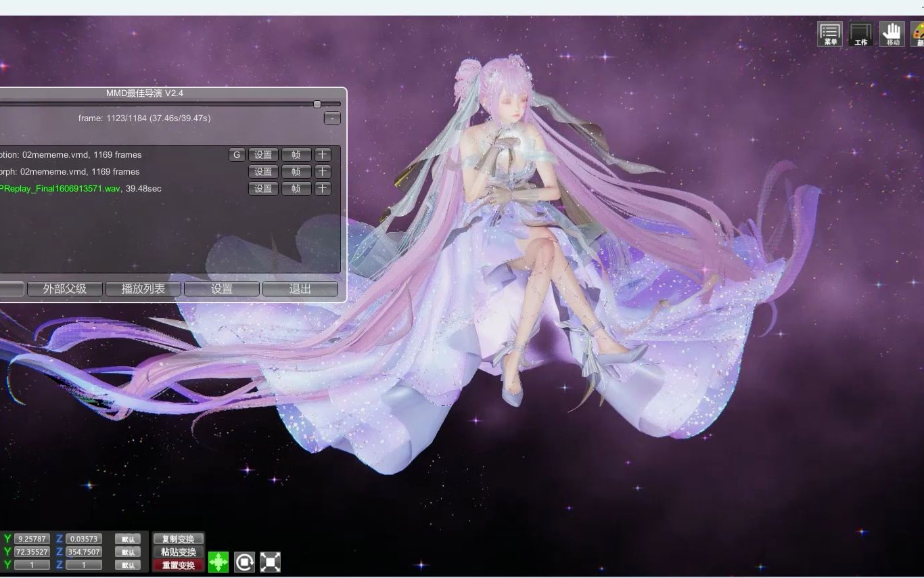Click the frame 1123/1184 counter text
Image resolution: width=924 pixels, height=578 pixels.
point(144,118)
